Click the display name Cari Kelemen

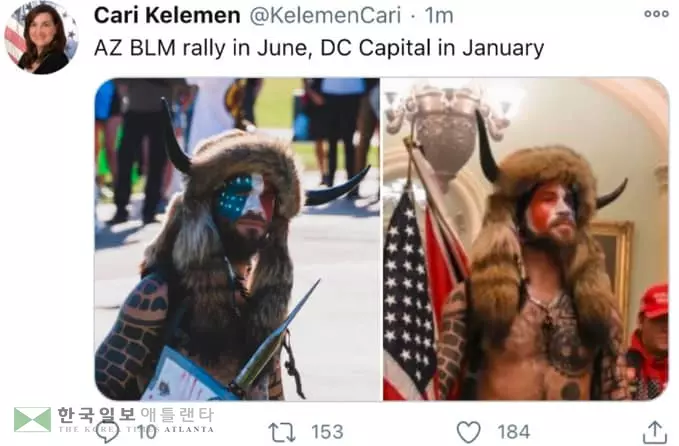167,16
